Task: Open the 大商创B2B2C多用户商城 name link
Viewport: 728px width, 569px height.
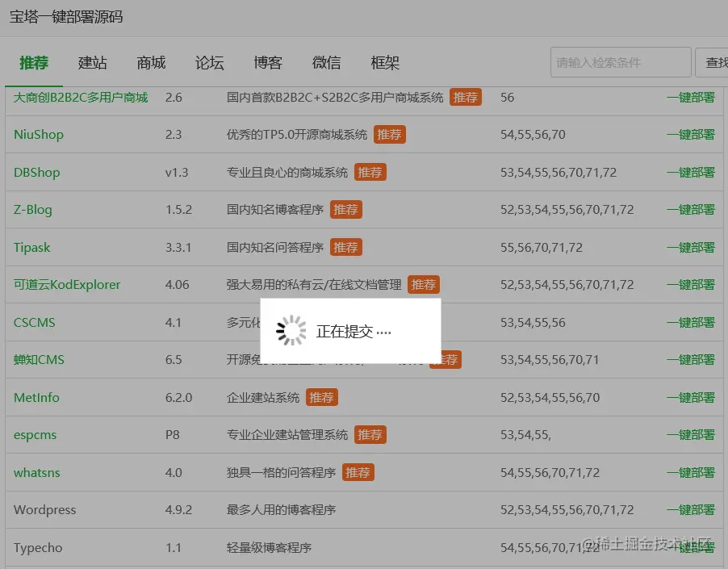Action: point(81,98)
